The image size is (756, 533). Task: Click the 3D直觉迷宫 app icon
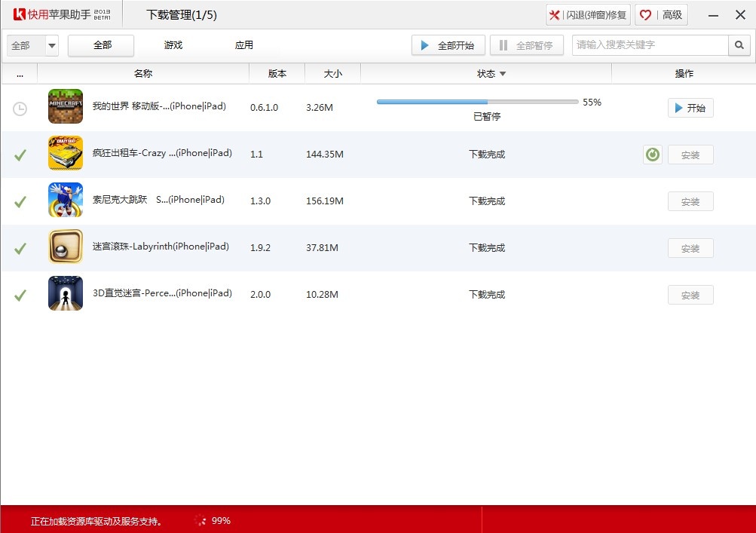click(66, 293)
